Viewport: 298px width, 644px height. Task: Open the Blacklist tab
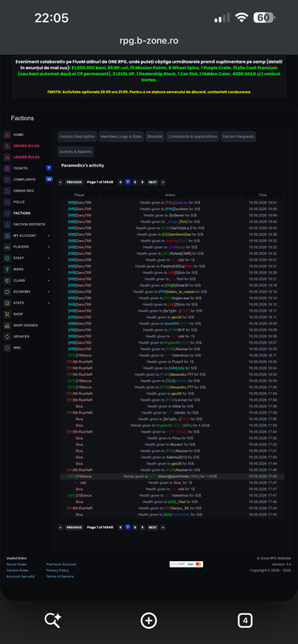pos(155,136)
